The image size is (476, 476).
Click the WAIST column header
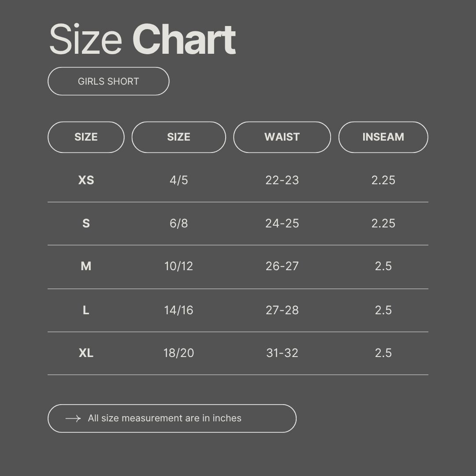[x=282, y=137]
